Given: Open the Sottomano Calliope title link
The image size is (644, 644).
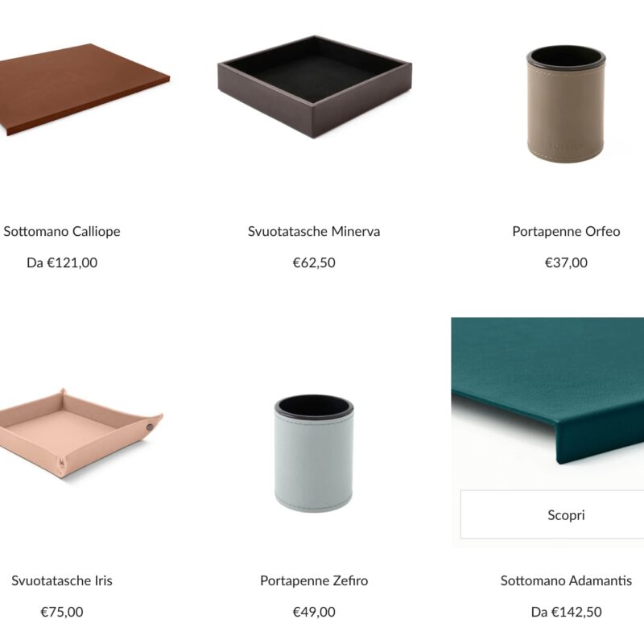Looking at the screenshot, I should tap(62, 231).
